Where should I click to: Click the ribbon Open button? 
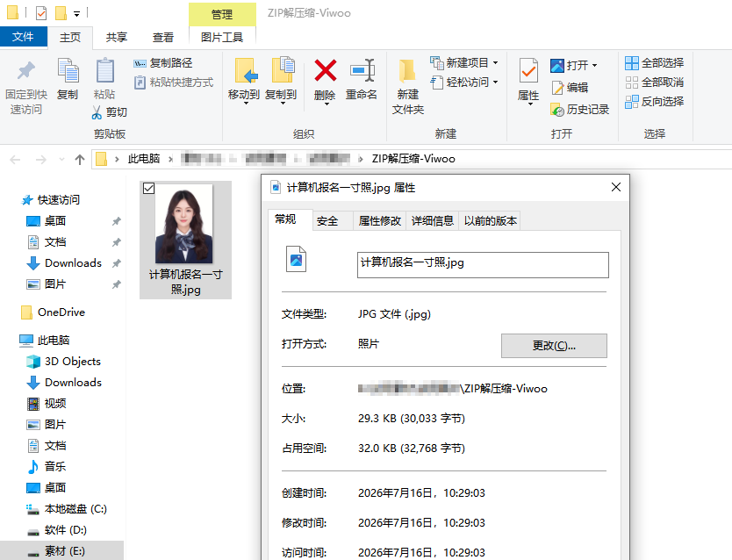click(x=569, y=65)
